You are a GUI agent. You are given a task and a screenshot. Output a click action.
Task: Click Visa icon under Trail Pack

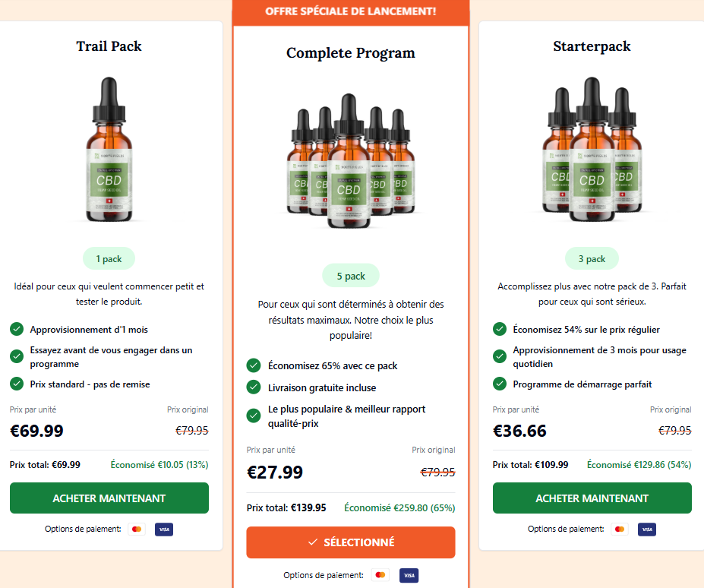point(164,530)
